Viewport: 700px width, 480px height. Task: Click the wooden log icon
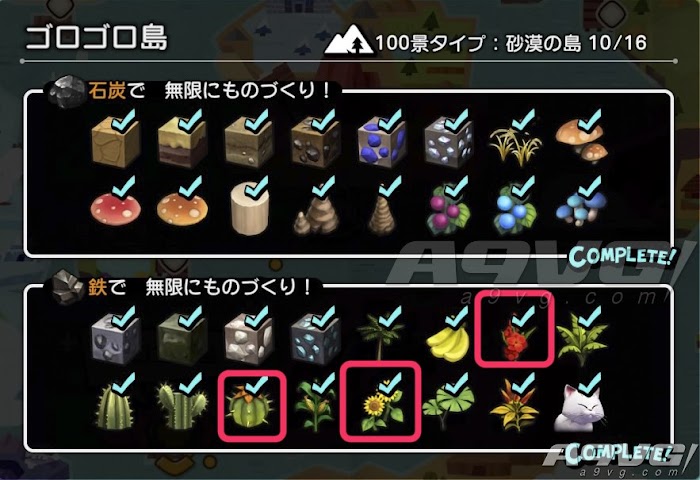(x=250, y=210)
